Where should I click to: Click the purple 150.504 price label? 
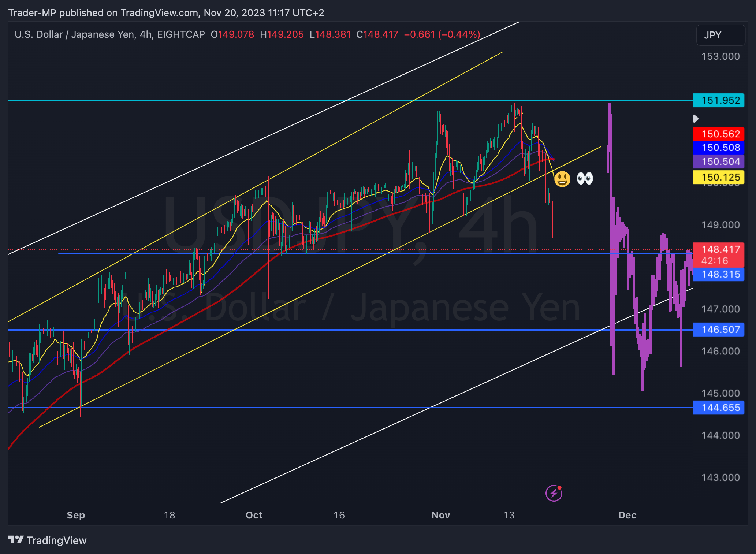pyautogui.click(x=719, y=161)
